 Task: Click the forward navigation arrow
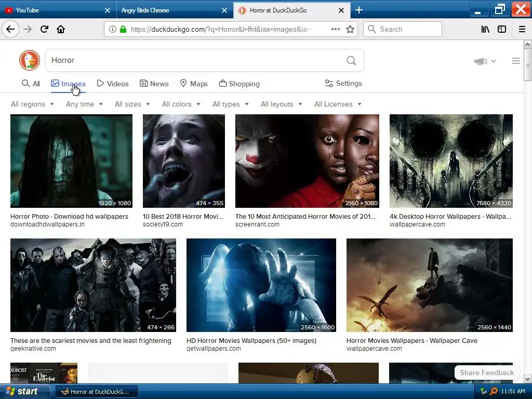(x=28, y=29)
